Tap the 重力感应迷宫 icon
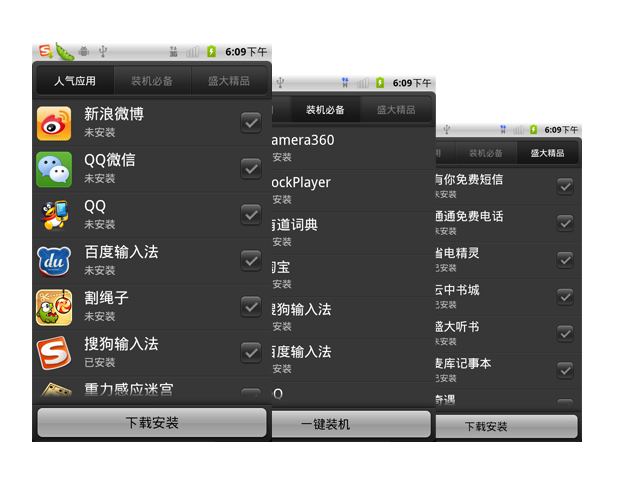Image resolution: width=630 pixels, height=486 pixels. coord(56,390)
